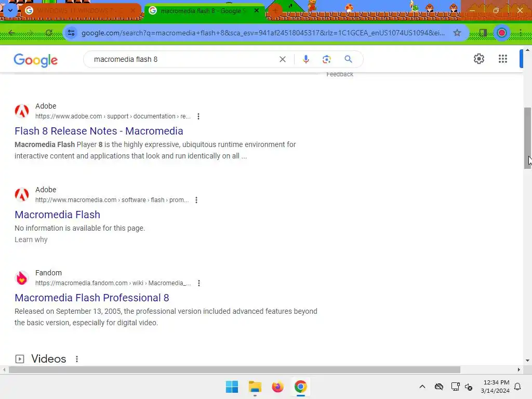Open Google quick settings gear
Screen dimensions: 532x399
click(478, 59)
